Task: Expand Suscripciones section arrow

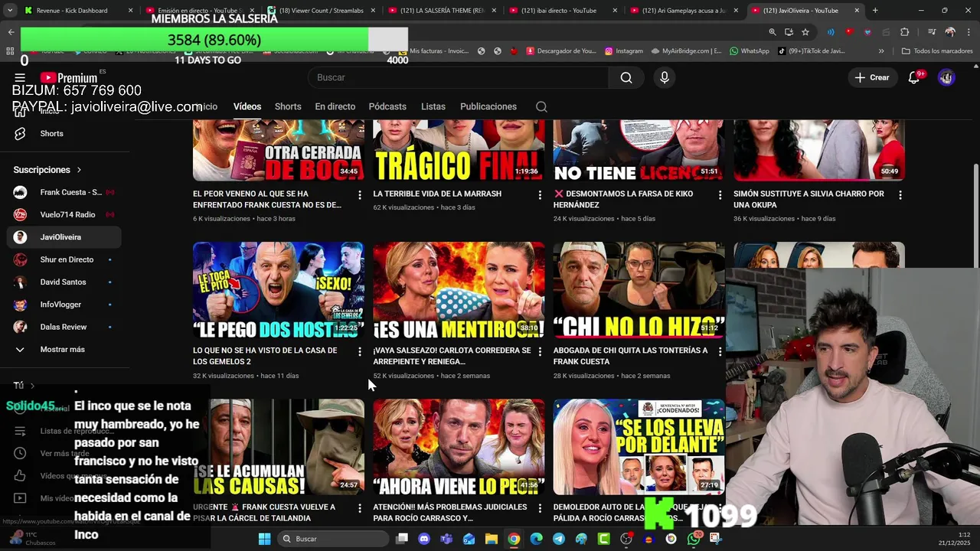Action: [x=79, y=170]
